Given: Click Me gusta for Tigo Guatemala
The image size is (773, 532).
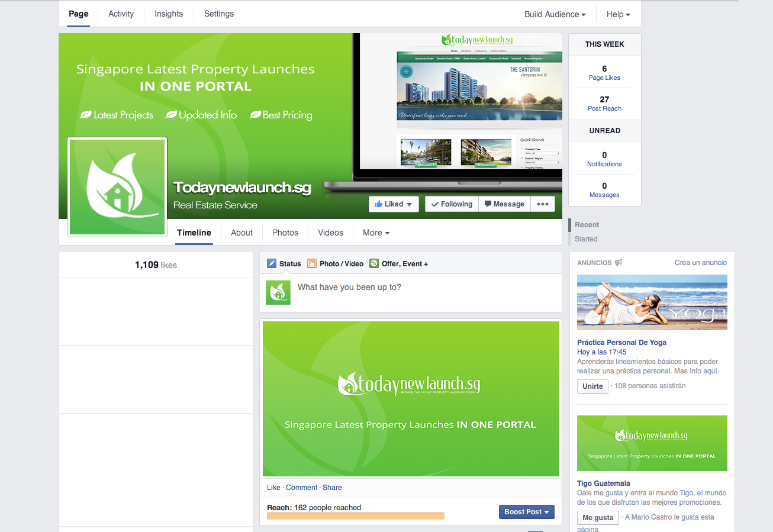Looking at the screenshot, I should 598,518.
